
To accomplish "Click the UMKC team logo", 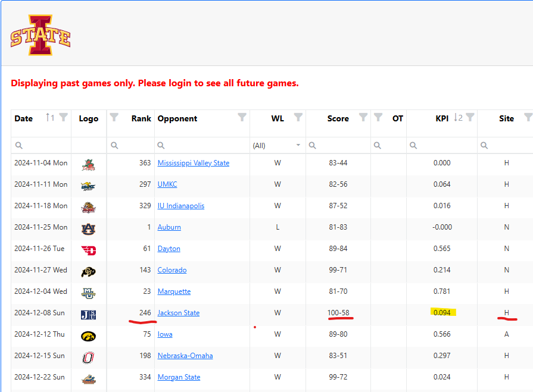I will tap(88, 186).
